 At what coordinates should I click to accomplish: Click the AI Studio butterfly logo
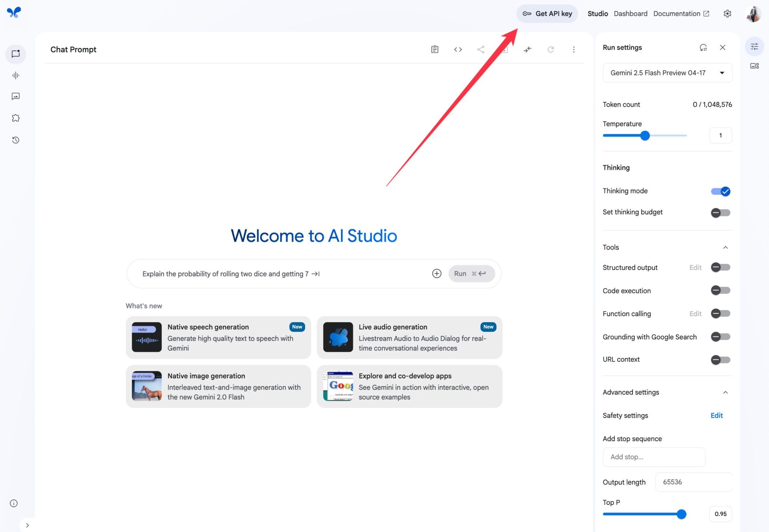(x=14, y=13)
